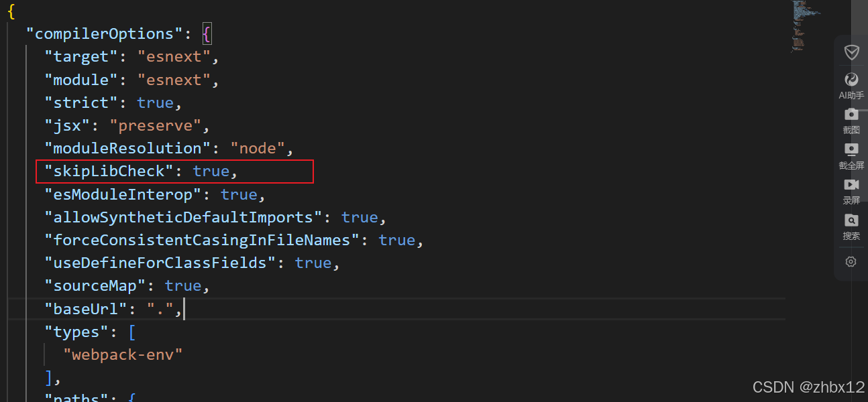Viewport: 868px width, 402px height.
Task: Click the shield icon atop the right sidebar
Action: (851, 52)
